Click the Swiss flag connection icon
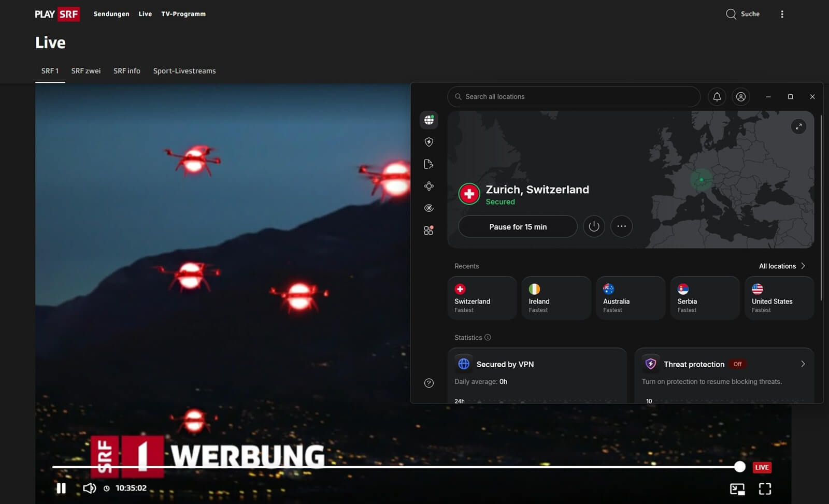 tap(469, 194)
